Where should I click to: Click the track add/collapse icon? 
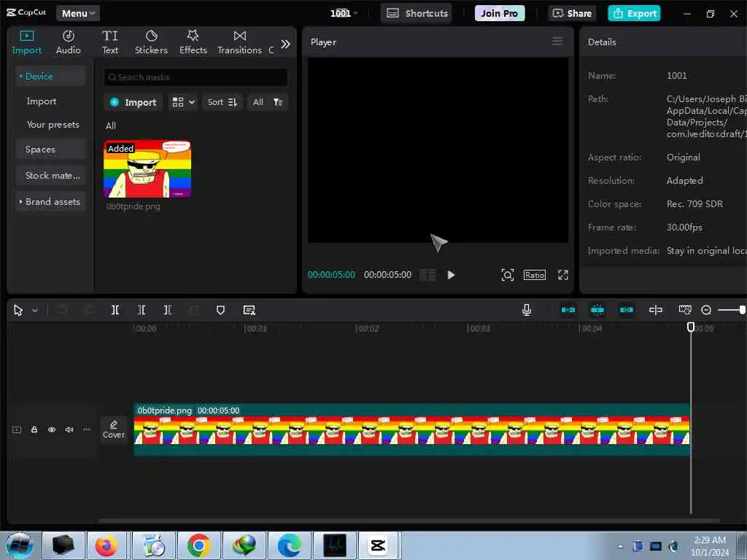click(x=17, y=429)
